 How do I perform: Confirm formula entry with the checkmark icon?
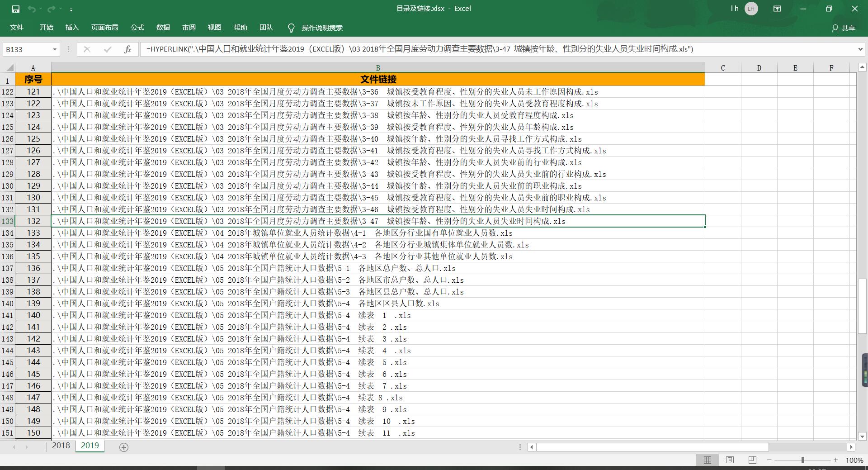(x=108, y=49)
